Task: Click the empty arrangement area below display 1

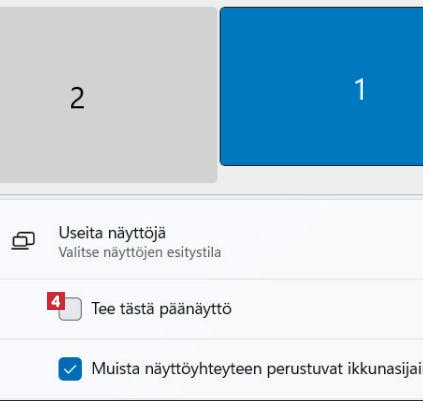Action: pyautogui.click(x=320, y=179)
